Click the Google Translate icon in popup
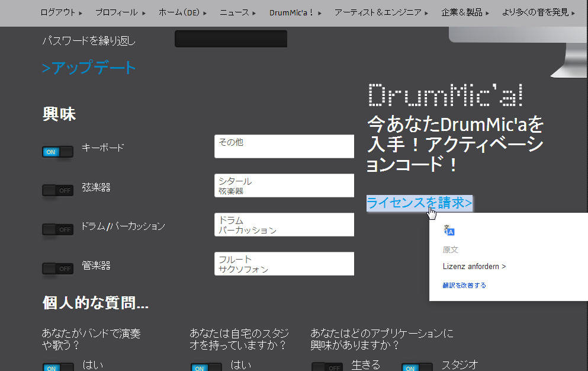This screenshot has width=588, height=371. point(449,230)
